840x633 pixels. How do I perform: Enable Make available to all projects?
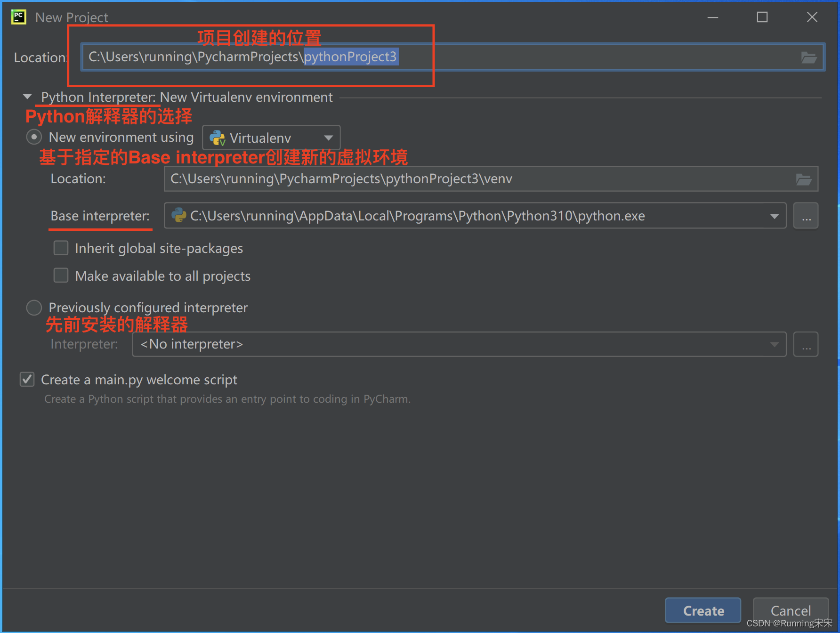tap(61, 276)
